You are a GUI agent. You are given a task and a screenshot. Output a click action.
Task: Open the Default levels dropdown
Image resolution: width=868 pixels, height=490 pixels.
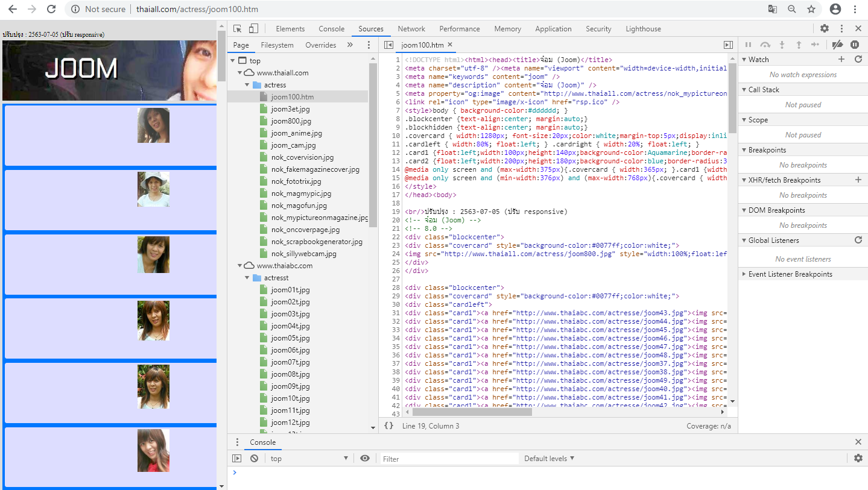coord(549,458)
